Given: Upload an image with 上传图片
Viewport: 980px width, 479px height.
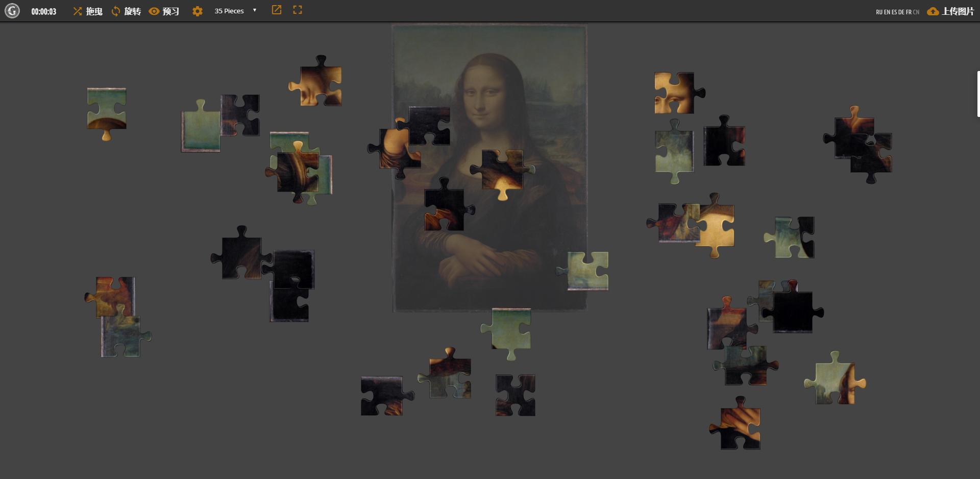Looking at the screenshot, I should click(x=951, y=11).
